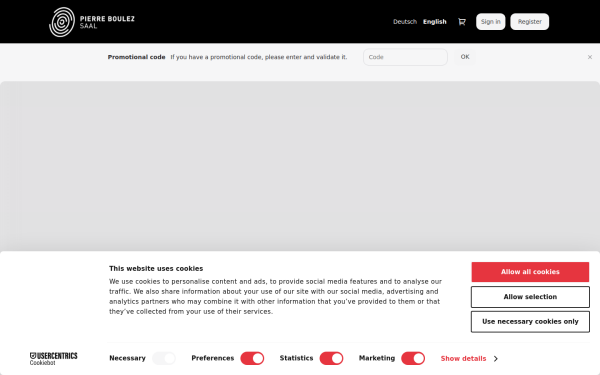
Task: Expand Show details
Action: coord(469,359)
